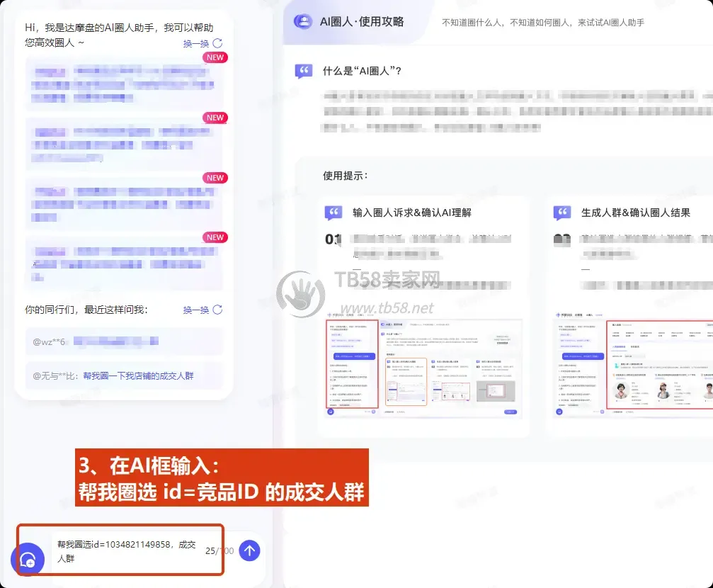Click input field with 帮我圈选id=1034821149858
Screen dimensions: 713x588
pyautogui.click(x=127, y=551)
